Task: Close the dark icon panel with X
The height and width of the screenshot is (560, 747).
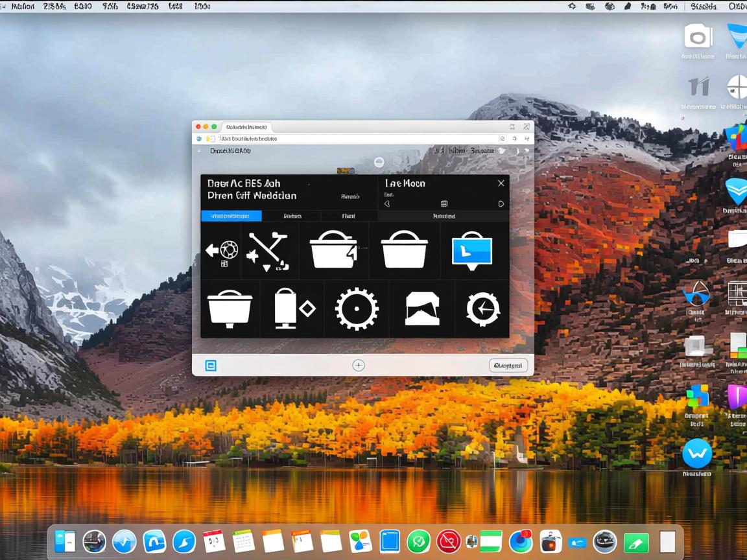Action: pyautogui.click(x=501, y=183)
